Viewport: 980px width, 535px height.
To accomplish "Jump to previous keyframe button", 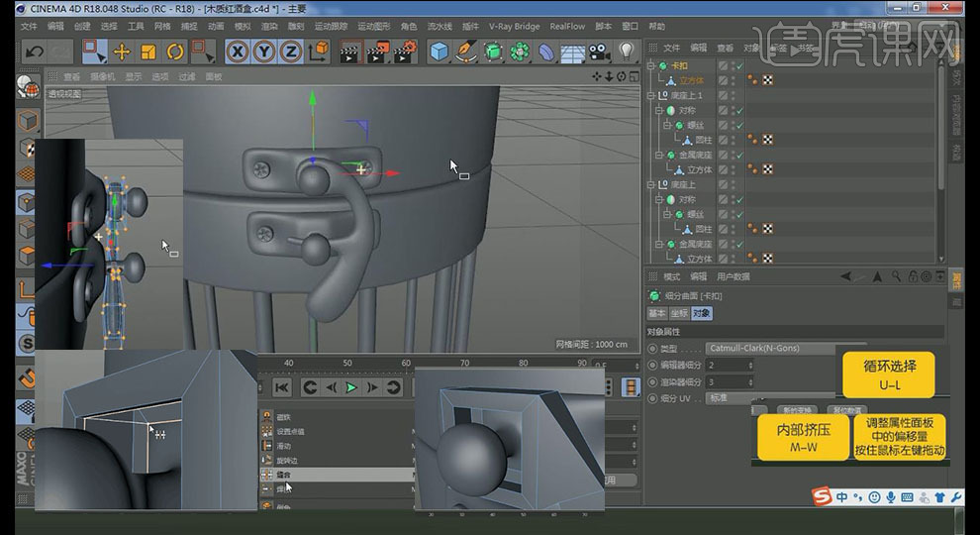I will pyautogui.click(x=310, y=388).
